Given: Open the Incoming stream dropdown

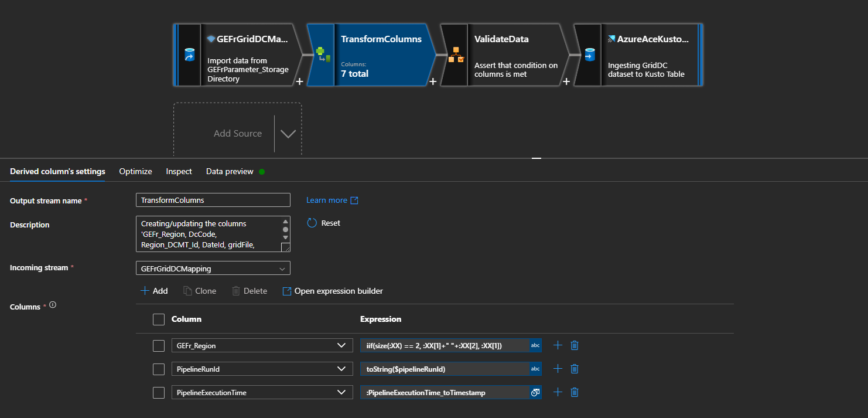Looking at the screenshot, I should (213, 269).
